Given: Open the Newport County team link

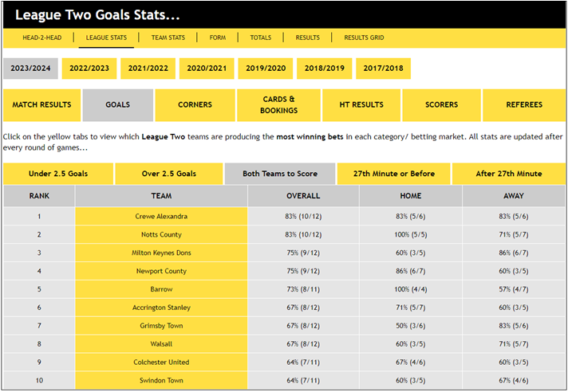Looking at the screenshot, I should click(x=161, y=271).
